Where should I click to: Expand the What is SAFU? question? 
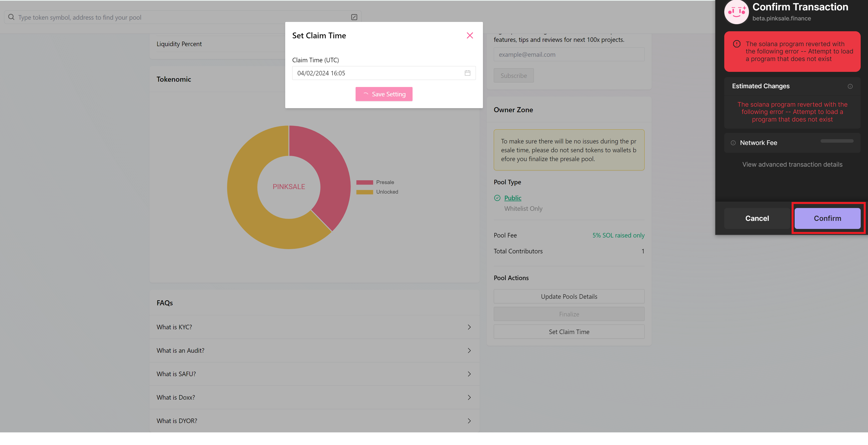coord(314,374)
